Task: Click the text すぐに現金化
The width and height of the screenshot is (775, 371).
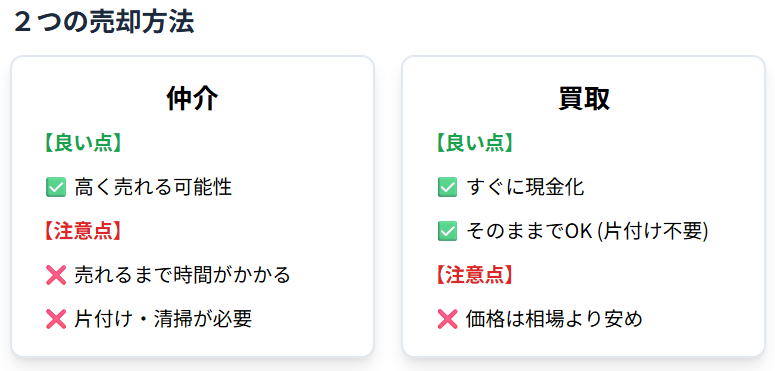Action: 525,188
